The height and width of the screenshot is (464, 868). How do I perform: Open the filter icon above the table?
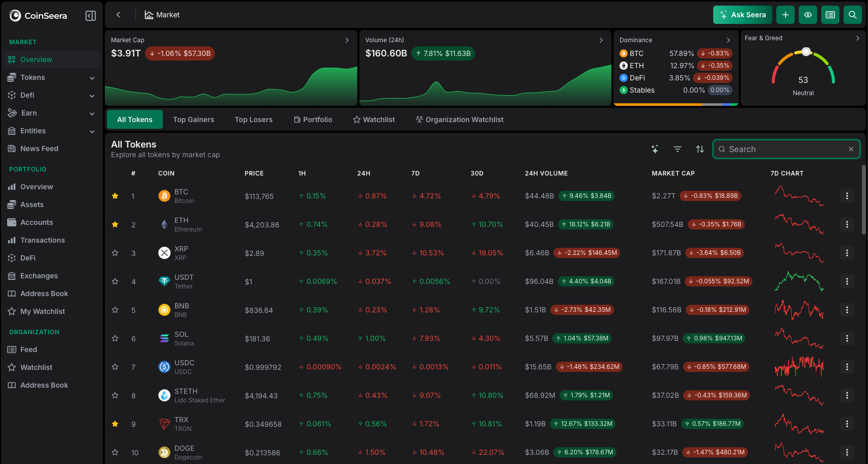(678, 149)
